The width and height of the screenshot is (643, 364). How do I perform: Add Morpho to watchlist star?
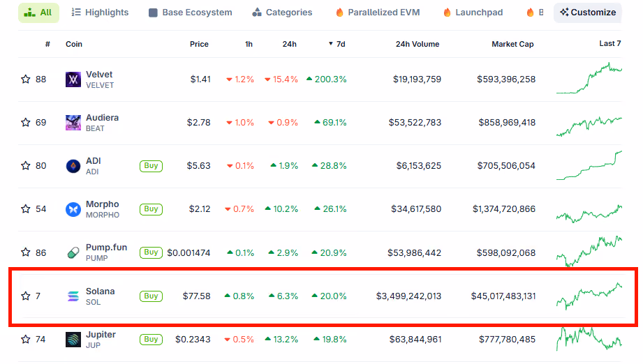(x=25, y=208)
